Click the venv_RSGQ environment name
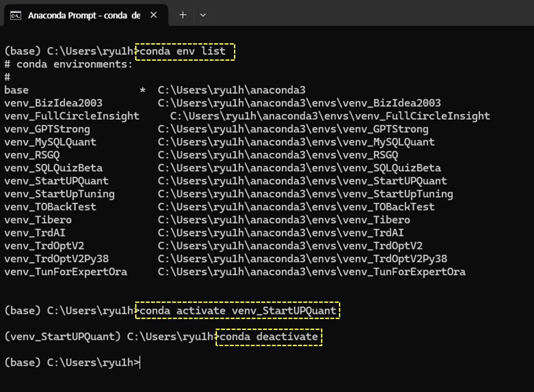 (32, 155)
